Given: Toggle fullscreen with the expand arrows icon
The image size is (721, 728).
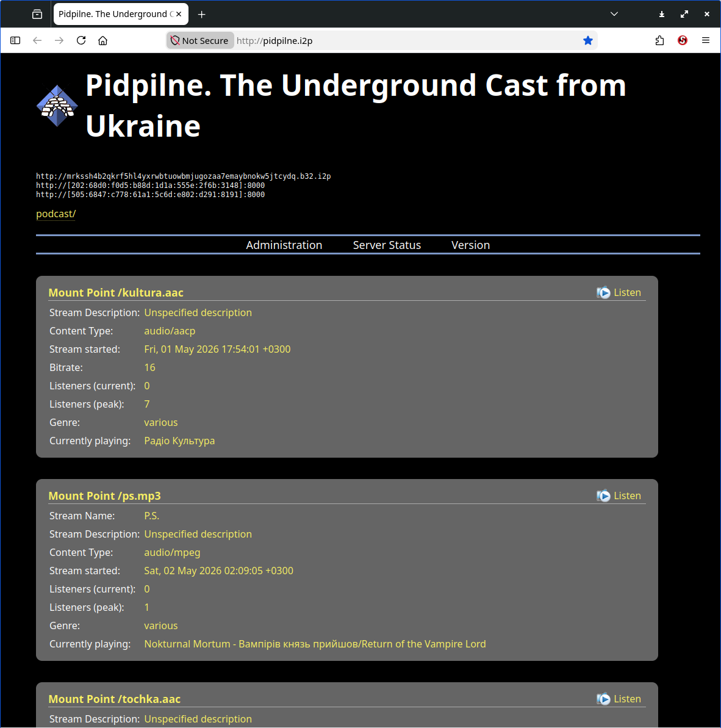Looking at the screenshot, I should (x=684, y=15).
